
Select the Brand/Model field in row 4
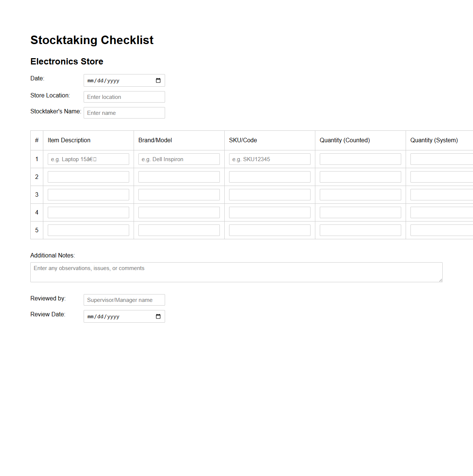179,212
